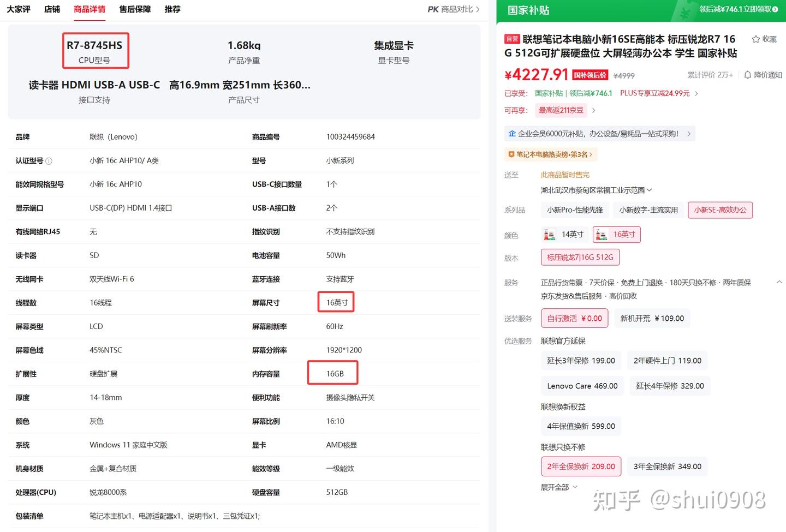Screen dimensions: 786x532
Task: Select series 小新SE-高效办公
Action: click(720, 210)
